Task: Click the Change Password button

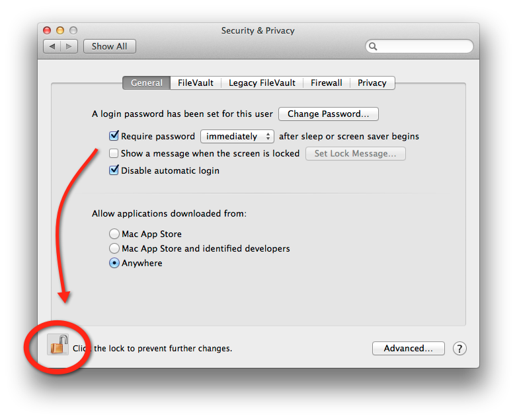Action: [329, 114]
